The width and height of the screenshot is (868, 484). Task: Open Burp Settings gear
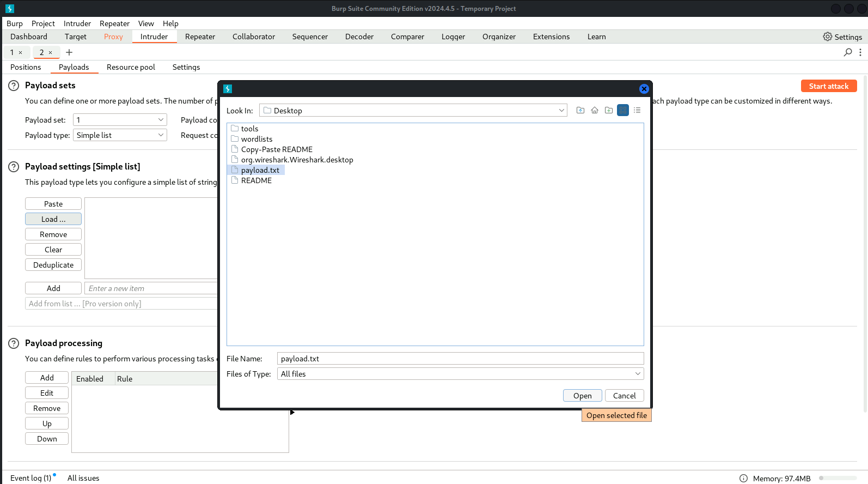pyautogui.click(x=842, y=37)
